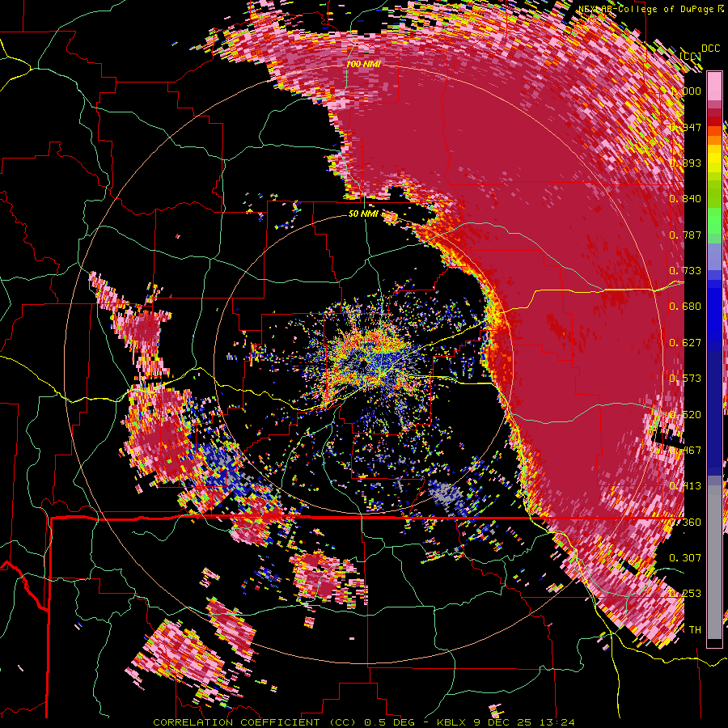728x728 pixels.
Task: Select the 0.733 scale value
Action: 685,270
